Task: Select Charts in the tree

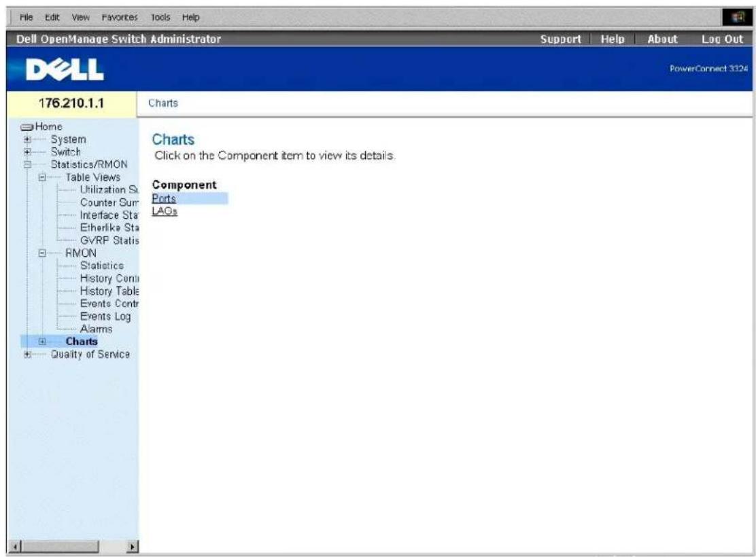Action: point(82,342)
